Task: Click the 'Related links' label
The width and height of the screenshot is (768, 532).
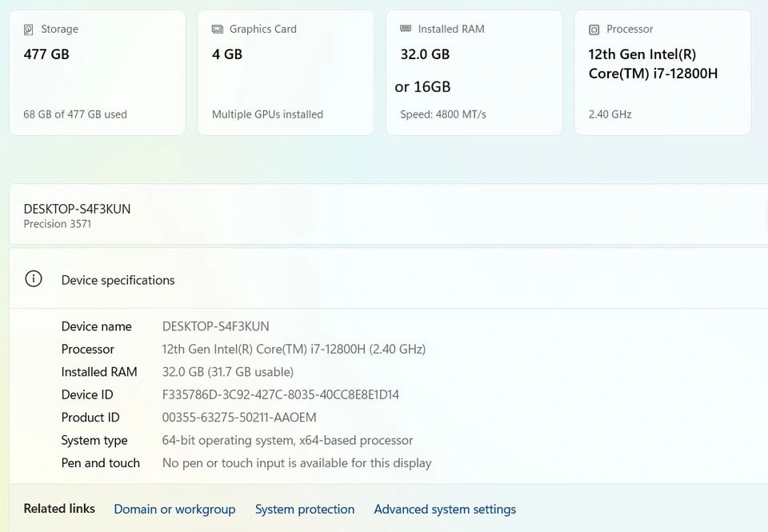Action: coord(59,509)
